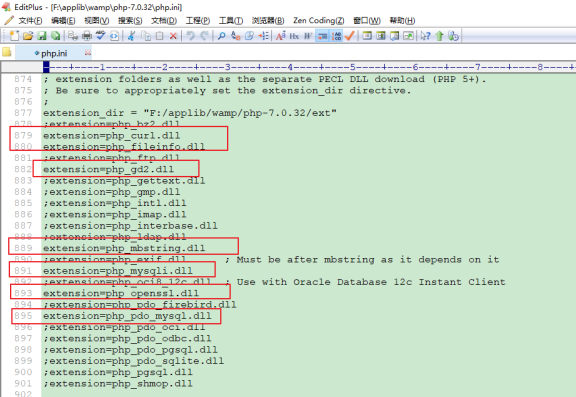Click line extension=php_curl.dll
This screenshot has width=576, height=397.
coord(112,136)
